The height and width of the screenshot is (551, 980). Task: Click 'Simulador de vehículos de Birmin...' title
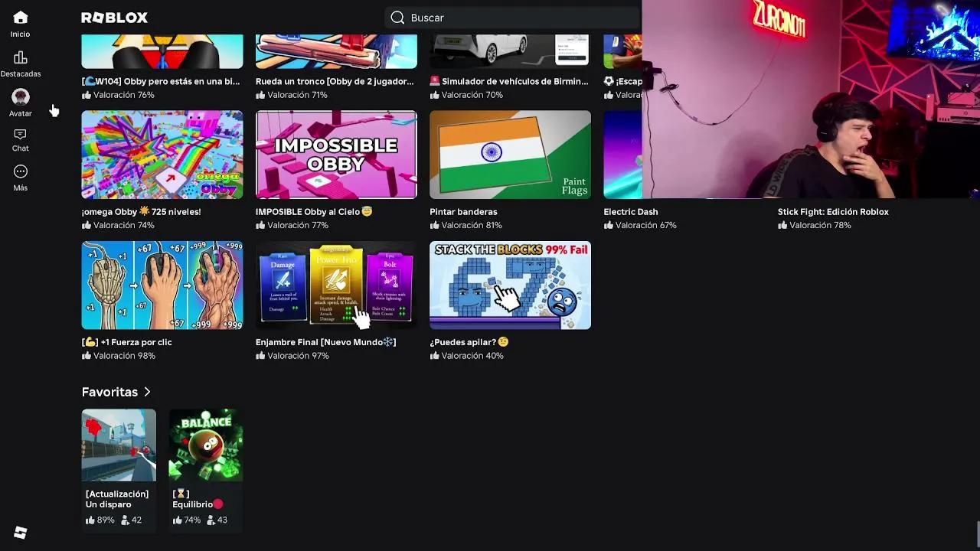pos(509,81)
